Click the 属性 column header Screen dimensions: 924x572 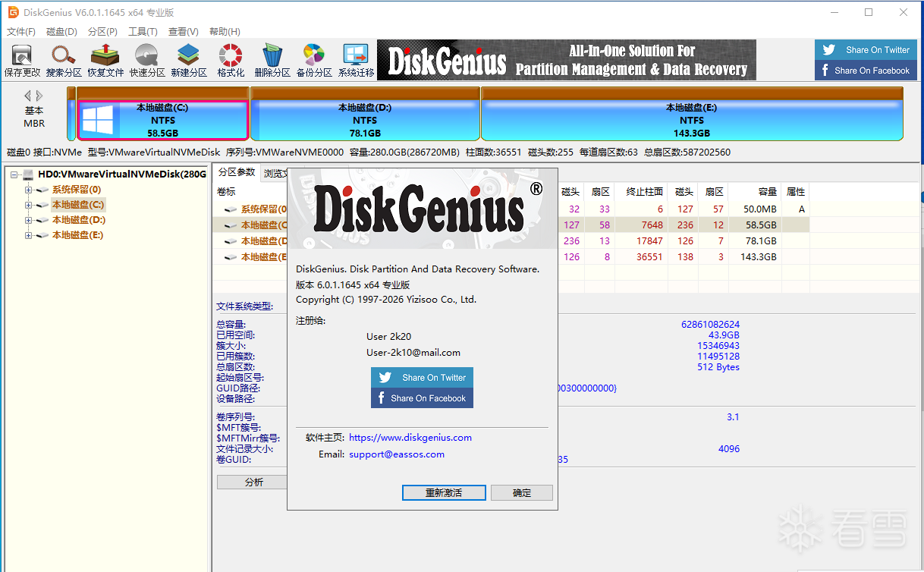coord(795,192)
